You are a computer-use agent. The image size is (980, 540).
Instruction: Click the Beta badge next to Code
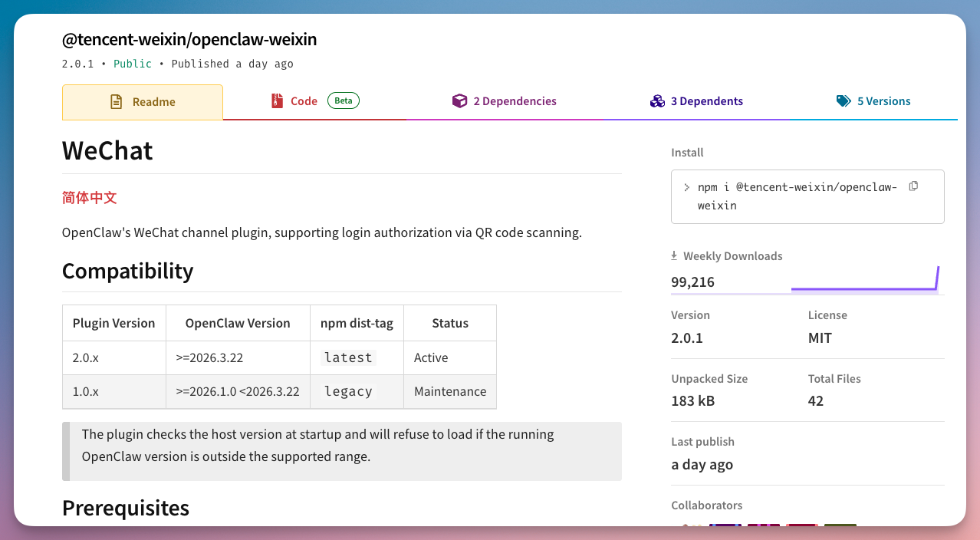344,100
